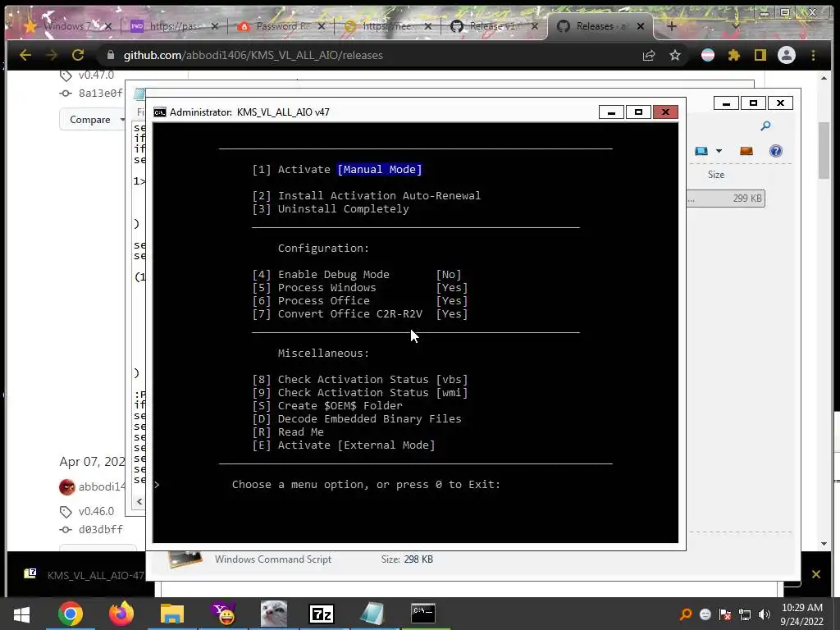Open the blue help question mark icon

click(776, 151)
